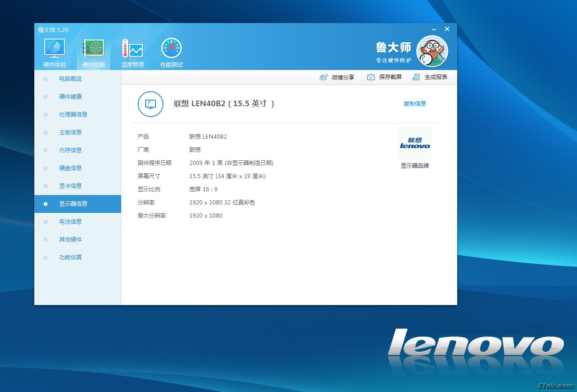Open 功耗估算 in the sidebar
This screenshot has height=392, width=577.
[x=70, y=258]
